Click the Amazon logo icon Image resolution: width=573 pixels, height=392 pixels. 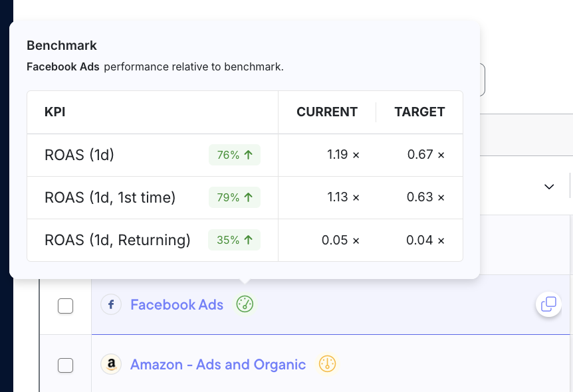pyautogui.click(x=111, y=364)
